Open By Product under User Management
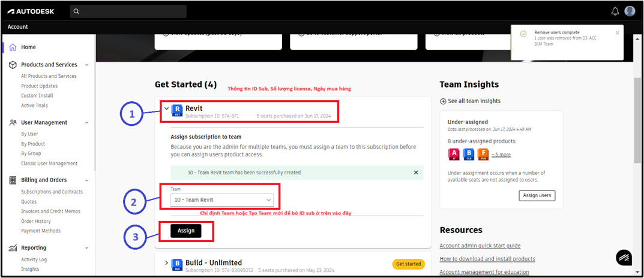 (33, 144)
